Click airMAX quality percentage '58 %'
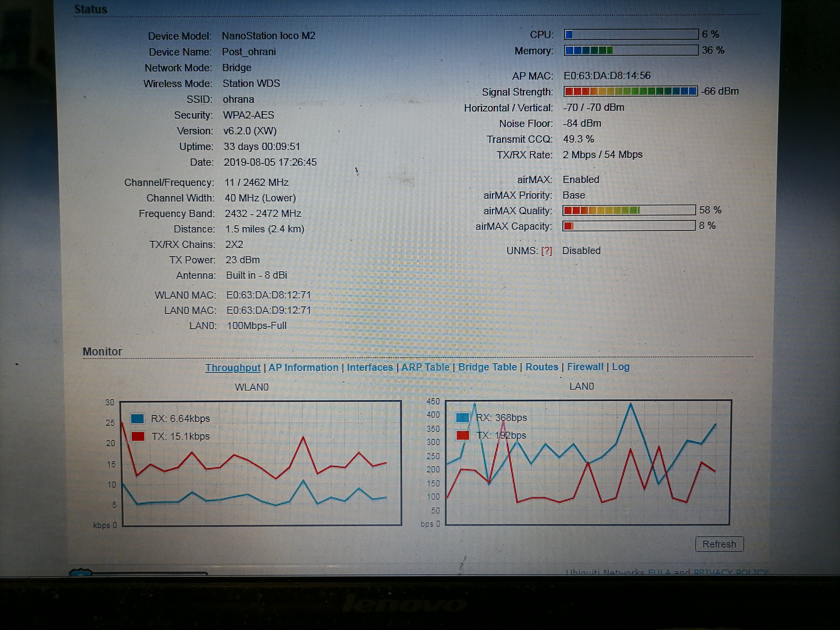The image size is (840, 630). click(x=710, y=210)
